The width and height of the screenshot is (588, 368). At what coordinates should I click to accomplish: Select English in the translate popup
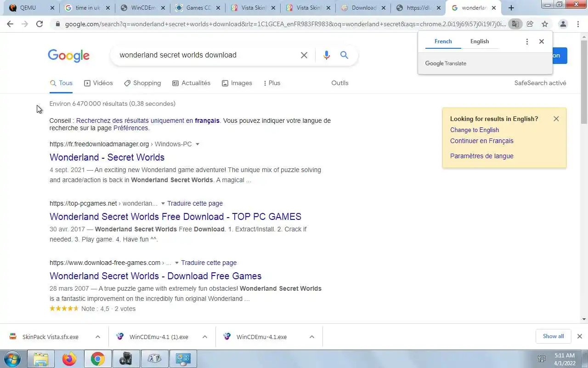[480, 41]
